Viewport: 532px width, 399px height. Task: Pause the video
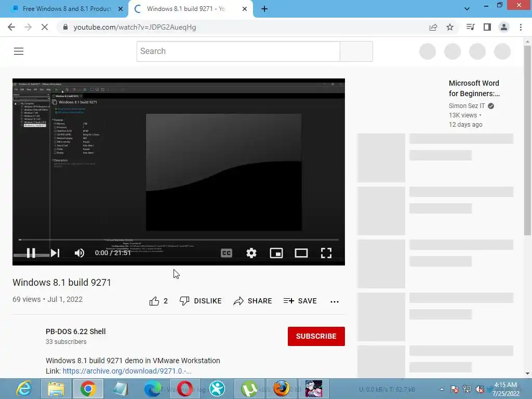pos(31,253)
